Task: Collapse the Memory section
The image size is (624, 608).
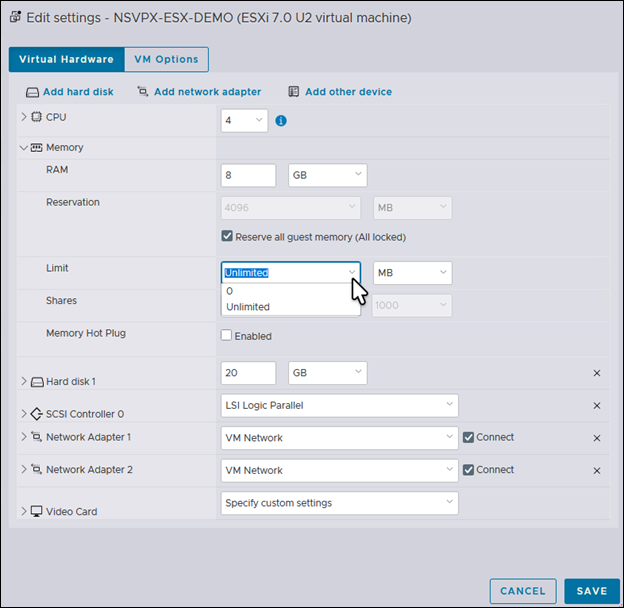Action: click(x=24, y=147)
